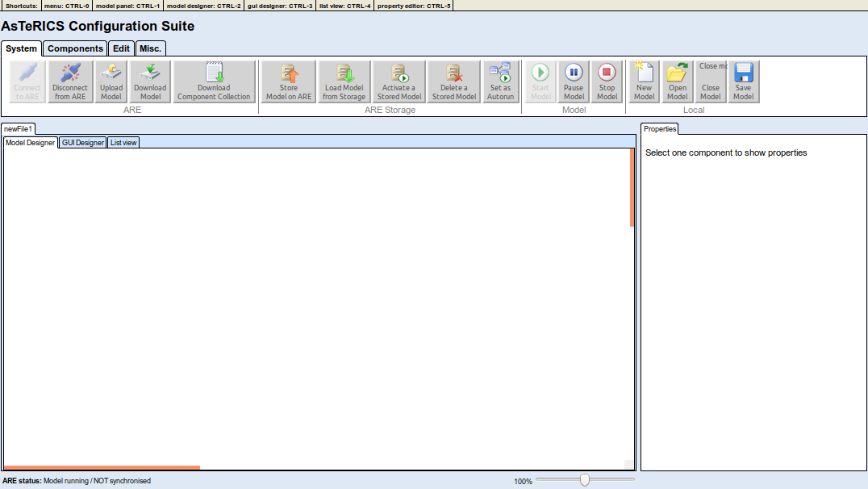Open the Misc. ribbon tab
Screen dimensions: 868x489
(150, 48)
